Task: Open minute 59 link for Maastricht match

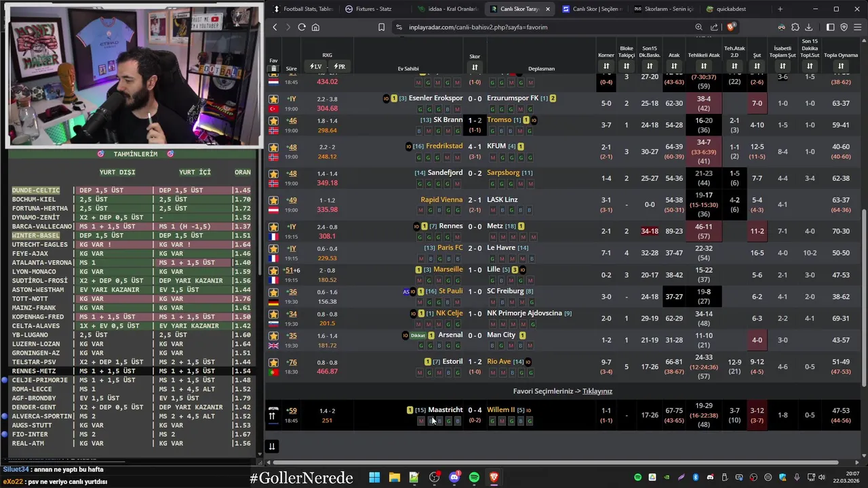Action: click(x=292, y=411)
